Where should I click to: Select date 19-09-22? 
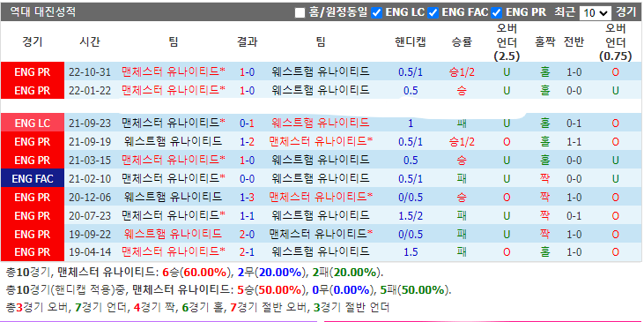[90, 234]
